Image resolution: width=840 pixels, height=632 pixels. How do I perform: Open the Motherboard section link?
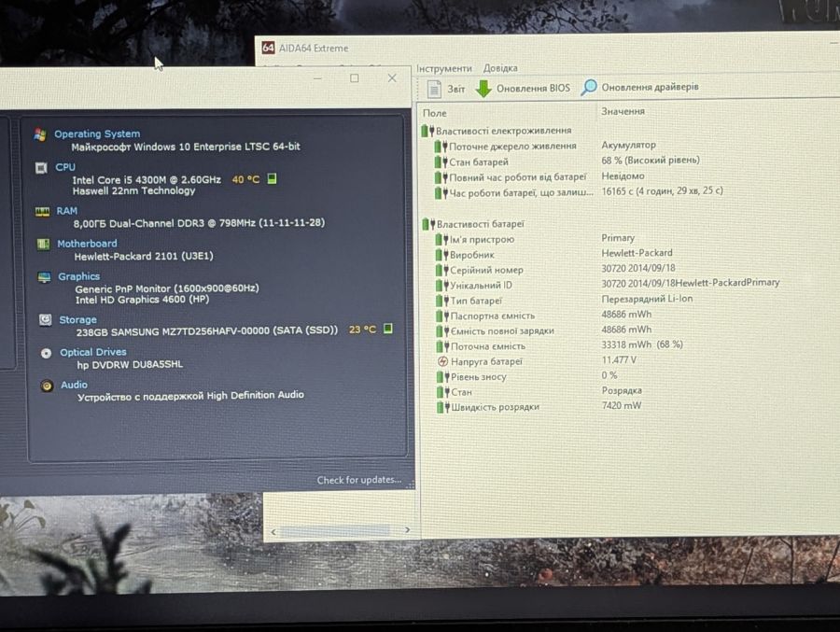pos(87,244)
